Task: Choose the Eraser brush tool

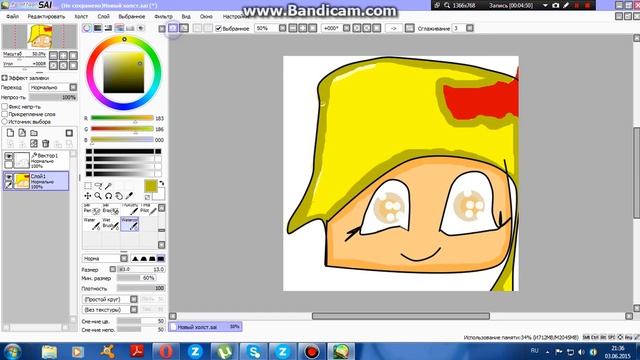Action: point(111,209)
